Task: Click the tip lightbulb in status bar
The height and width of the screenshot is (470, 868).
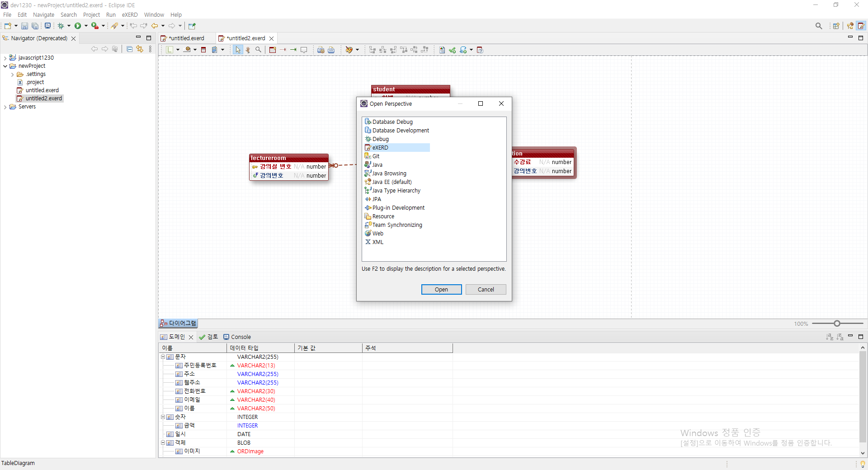Action: (863, 464)
